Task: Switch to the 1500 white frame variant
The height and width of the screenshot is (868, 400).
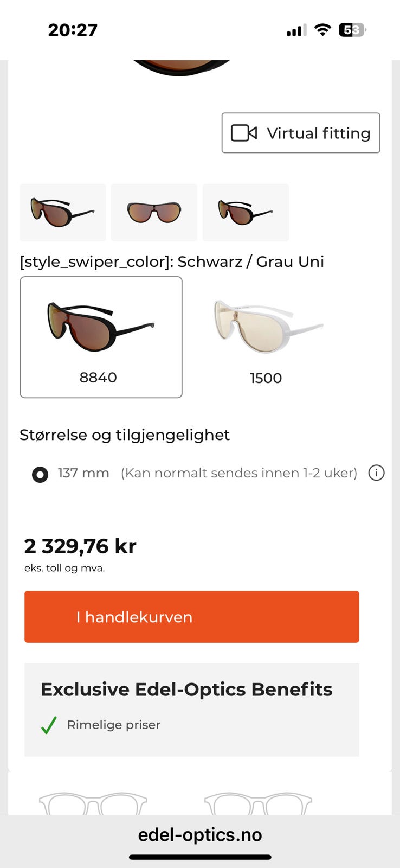Action: [266, 325]
